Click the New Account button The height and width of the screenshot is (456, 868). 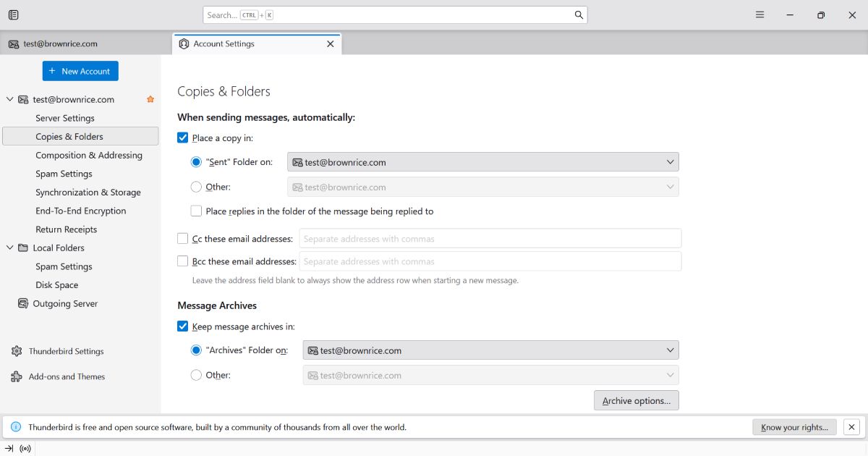coord(80,71)
